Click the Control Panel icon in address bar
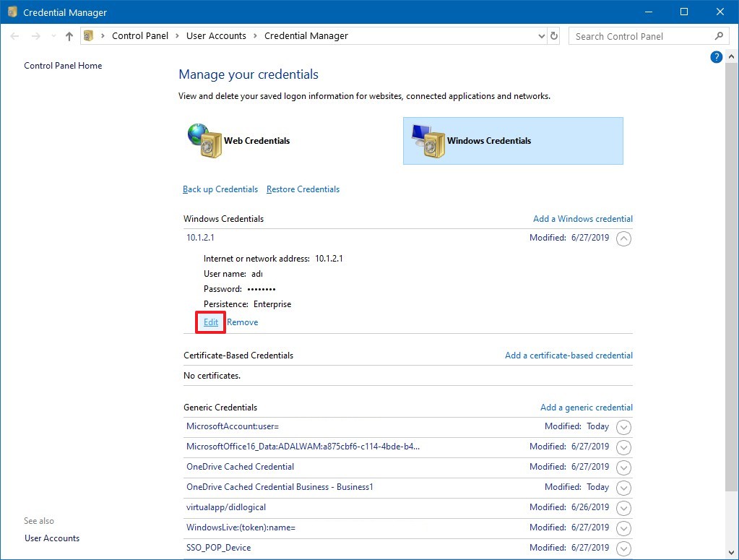 (87, 35)
